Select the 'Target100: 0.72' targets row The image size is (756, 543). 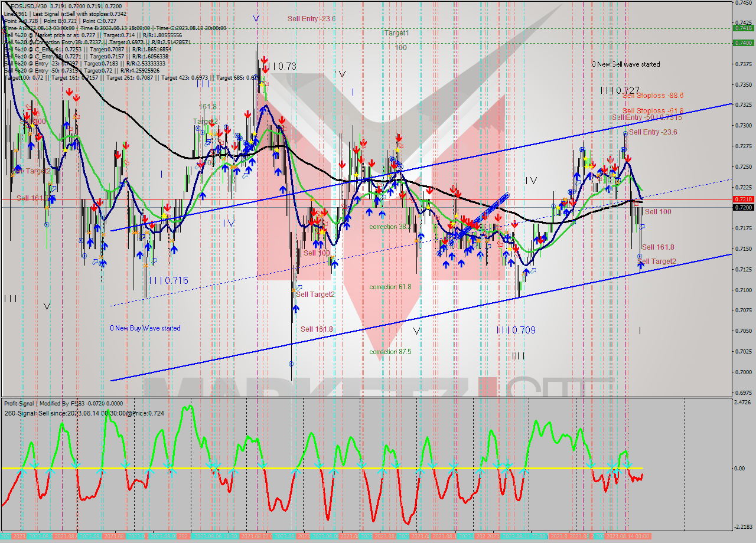click(x=131, y=78)
